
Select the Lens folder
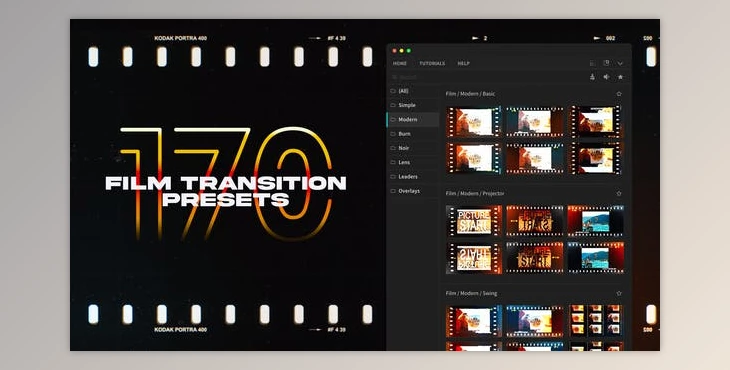(x=413, y=162)
